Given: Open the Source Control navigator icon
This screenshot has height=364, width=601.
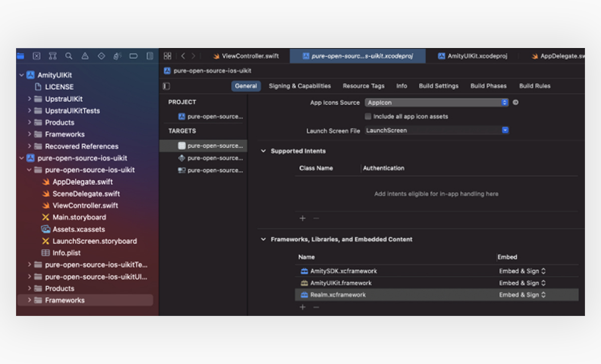Looking at the screenshot, I should coord(37,56).
